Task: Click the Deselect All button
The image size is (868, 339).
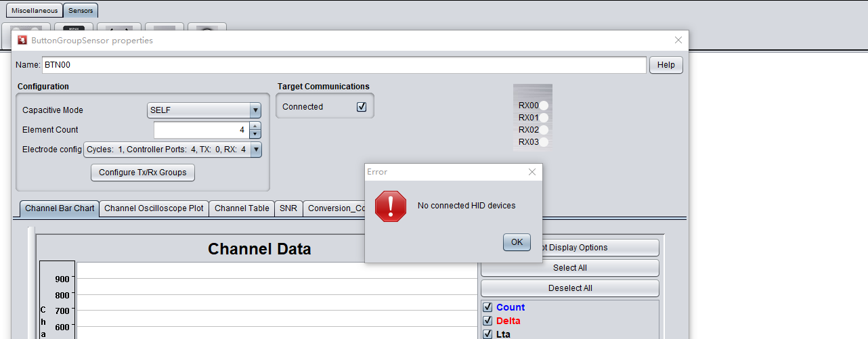Action: [570, 288]
